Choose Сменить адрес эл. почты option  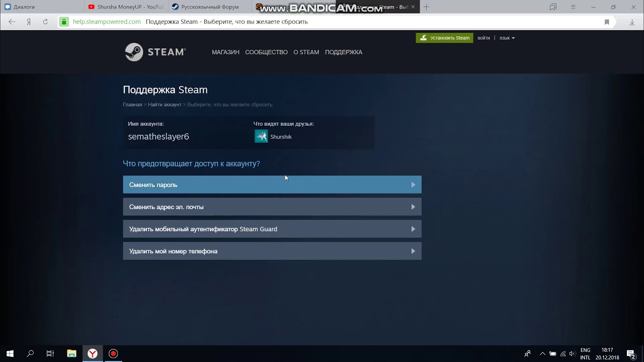272,207
